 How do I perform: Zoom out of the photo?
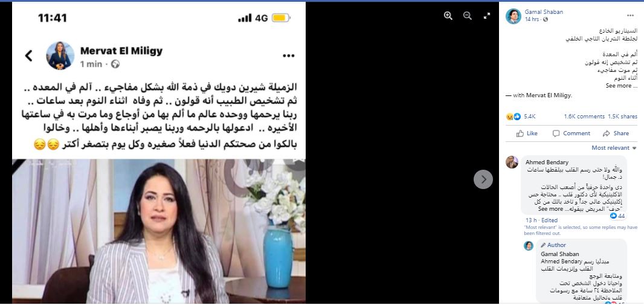tap(468, 16)
